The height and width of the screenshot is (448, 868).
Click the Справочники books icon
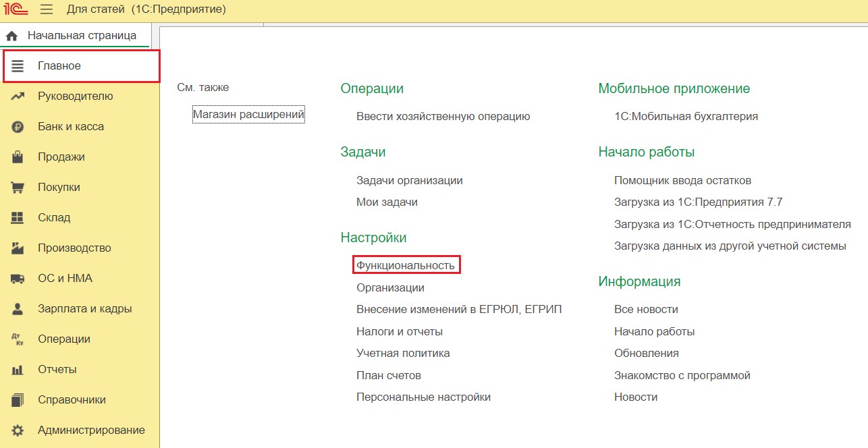click(x=18, y=400)
